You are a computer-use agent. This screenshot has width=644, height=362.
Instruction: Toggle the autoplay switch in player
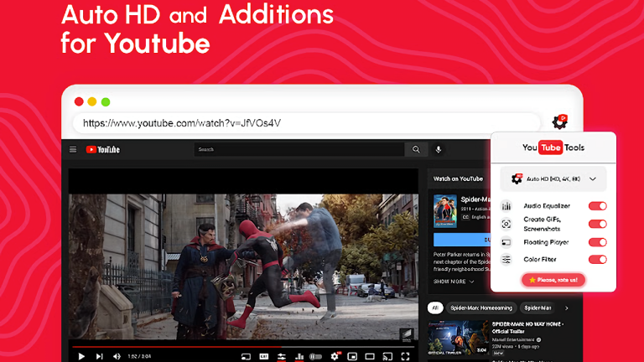315,356
